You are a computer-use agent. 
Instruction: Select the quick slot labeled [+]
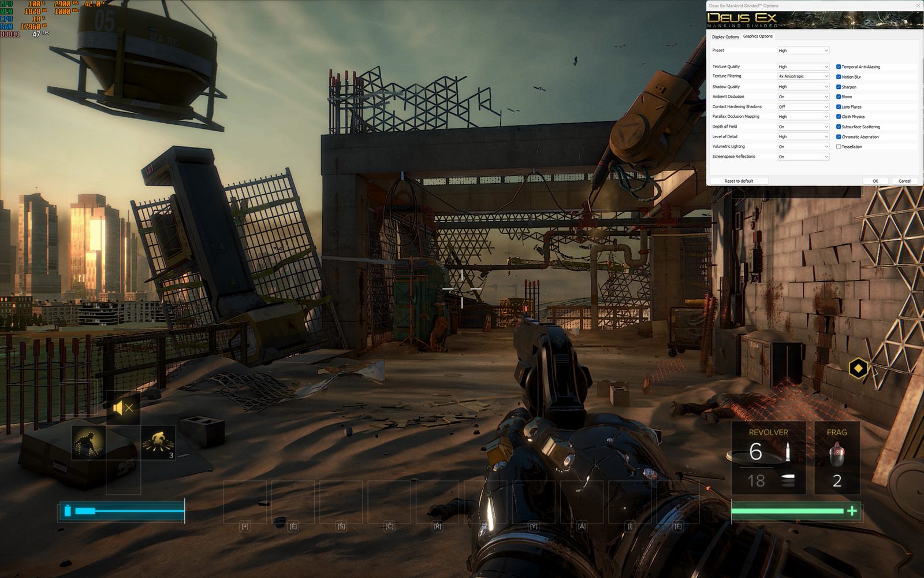pos(245,502)
